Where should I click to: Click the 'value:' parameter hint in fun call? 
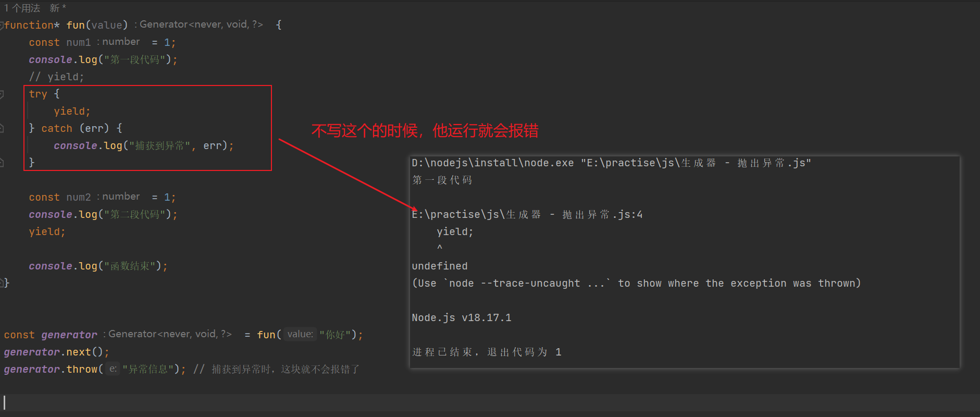(x=300, y=334)
